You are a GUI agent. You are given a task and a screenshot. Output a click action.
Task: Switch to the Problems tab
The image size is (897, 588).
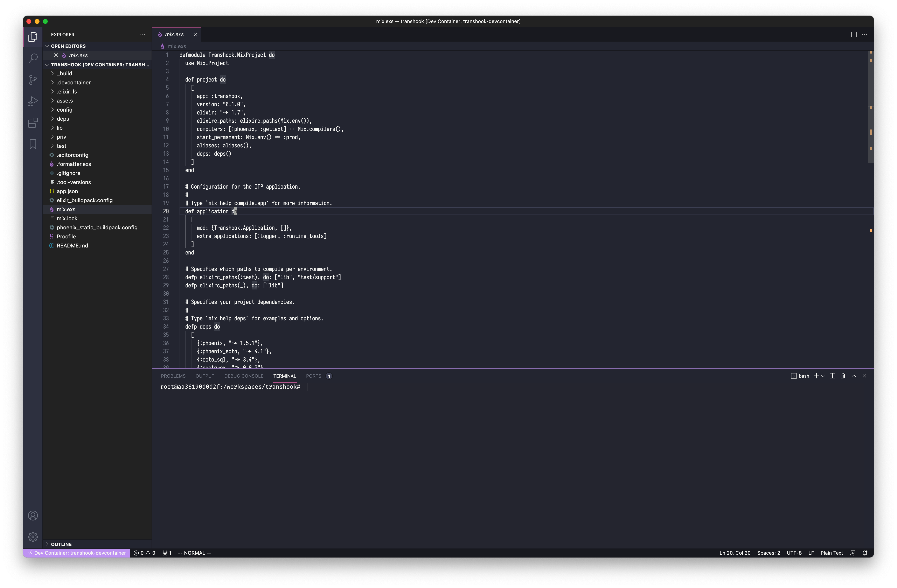pyautogui.click(x=173, y=376)
